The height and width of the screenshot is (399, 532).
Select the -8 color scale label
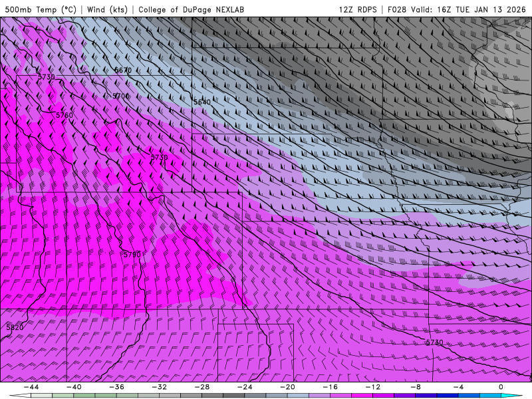(x=416, y=387)
